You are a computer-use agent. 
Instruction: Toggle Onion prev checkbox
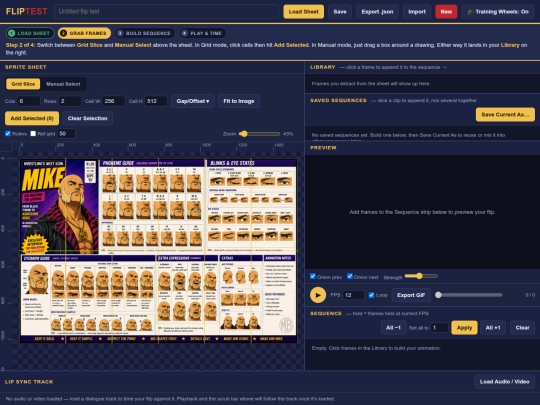pos(313,276)
